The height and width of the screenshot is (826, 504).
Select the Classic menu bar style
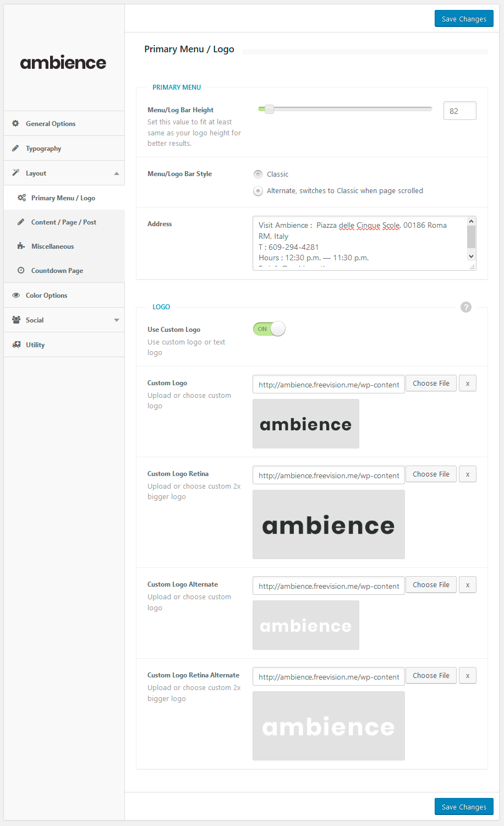pos(258,174)
